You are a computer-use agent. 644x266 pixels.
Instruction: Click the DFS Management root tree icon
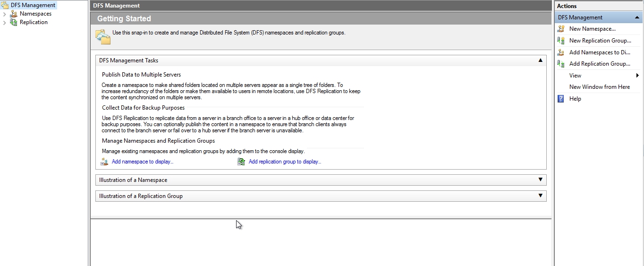[5, 5]
